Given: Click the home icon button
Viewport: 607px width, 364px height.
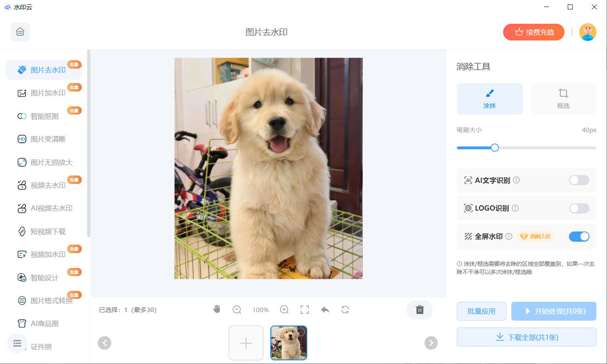Looking at the screenshot, I should click(20, 32).
